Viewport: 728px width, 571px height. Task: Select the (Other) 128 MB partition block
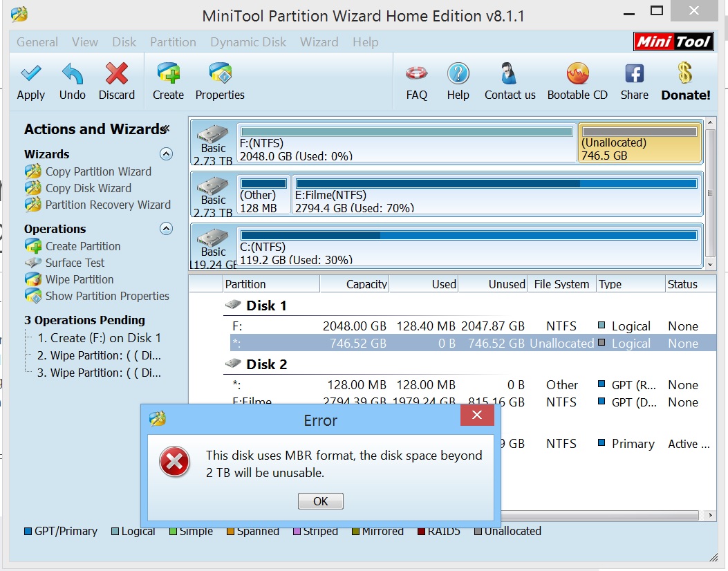(263, 195)
